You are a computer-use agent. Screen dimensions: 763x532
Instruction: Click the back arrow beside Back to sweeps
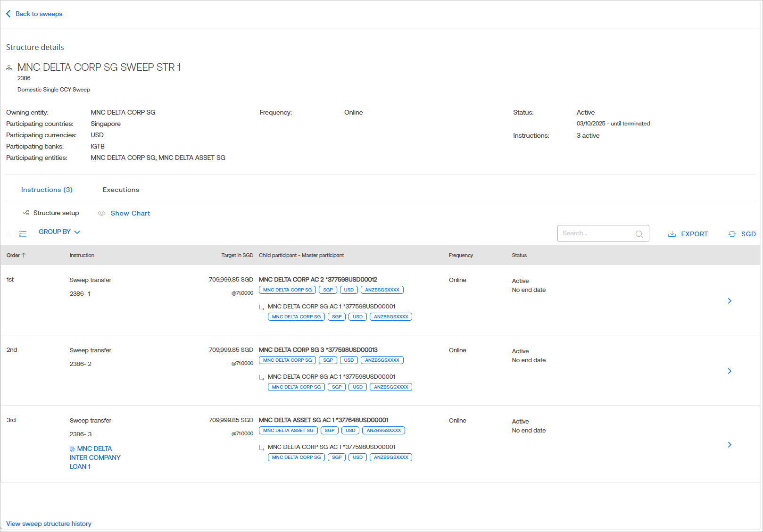(x=8, y=14)
